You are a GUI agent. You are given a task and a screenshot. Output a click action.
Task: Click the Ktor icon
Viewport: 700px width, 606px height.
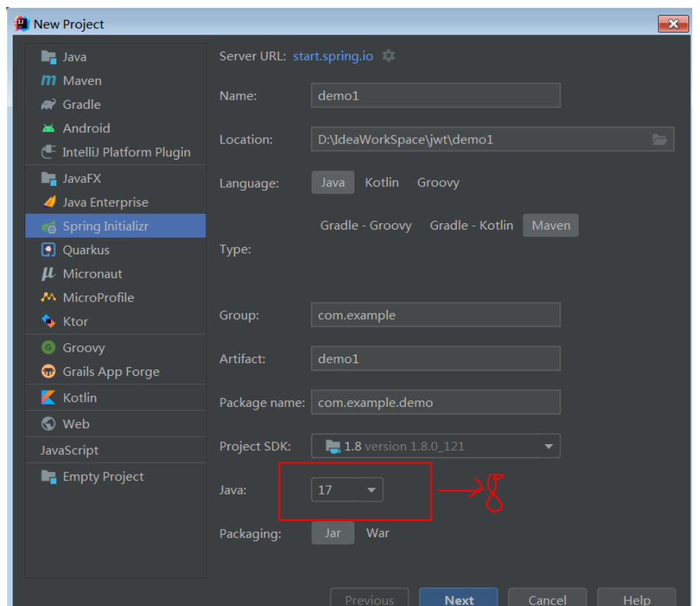click(49, 321)
